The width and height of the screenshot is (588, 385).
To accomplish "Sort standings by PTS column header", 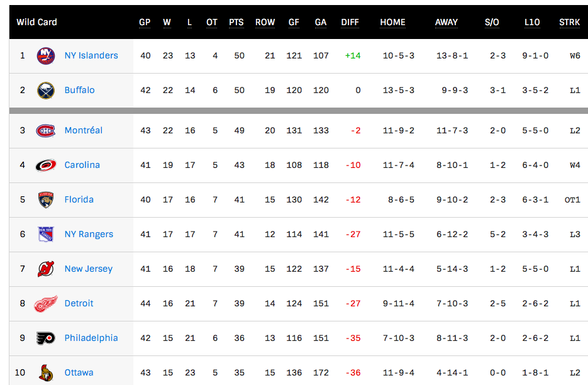I will [236, 22].
